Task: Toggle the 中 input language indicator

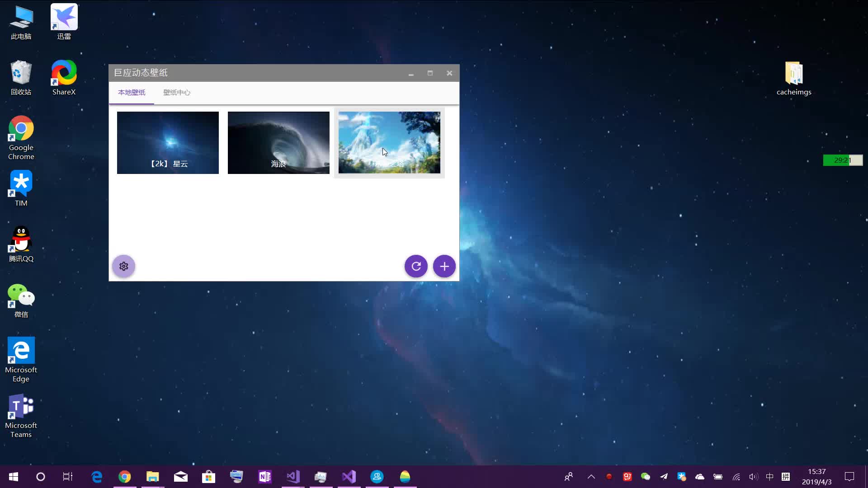Action: [x=769, y=477]
